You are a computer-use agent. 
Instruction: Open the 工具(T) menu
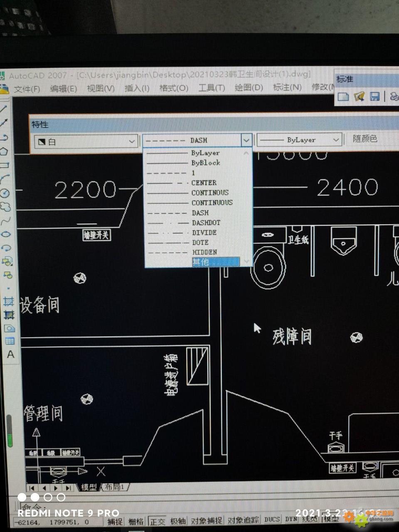[212, 88]
